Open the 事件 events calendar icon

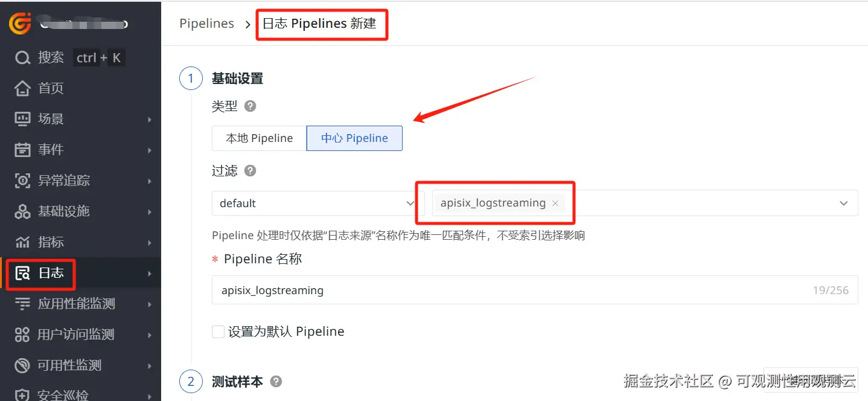point(22,150)
